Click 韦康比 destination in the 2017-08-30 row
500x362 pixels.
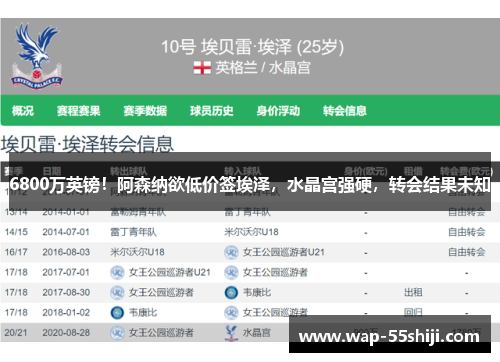[x=257, y=292]
